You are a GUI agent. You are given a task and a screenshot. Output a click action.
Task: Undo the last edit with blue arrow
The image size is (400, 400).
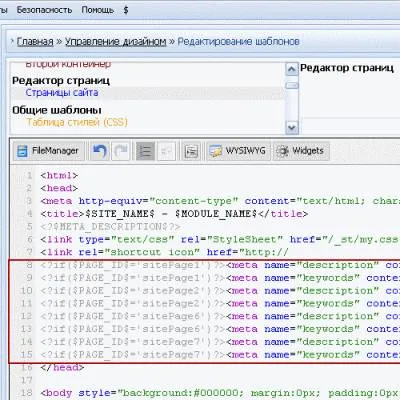pyautogui.click(x=99, y=151)
